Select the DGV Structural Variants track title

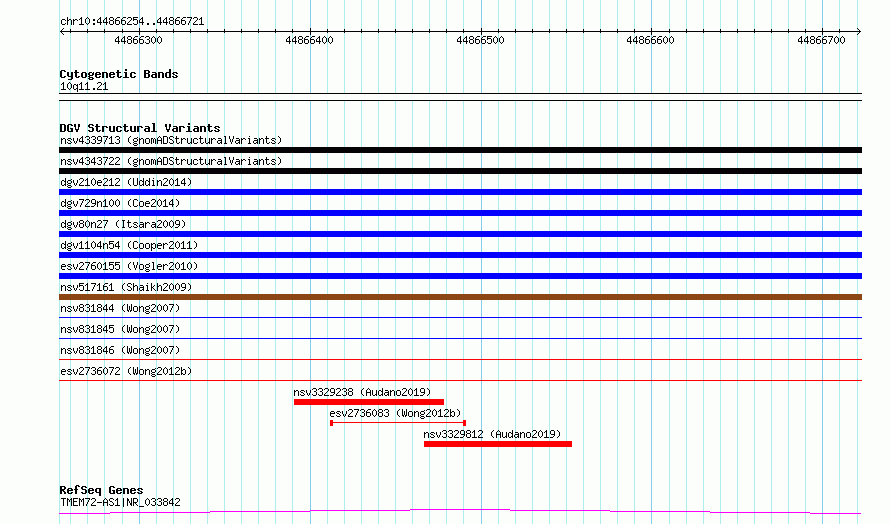140,128
